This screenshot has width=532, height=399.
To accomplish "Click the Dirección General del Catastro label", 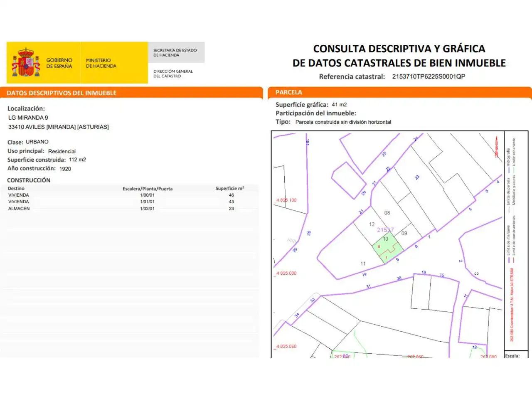I will click(x=173, y=74).
